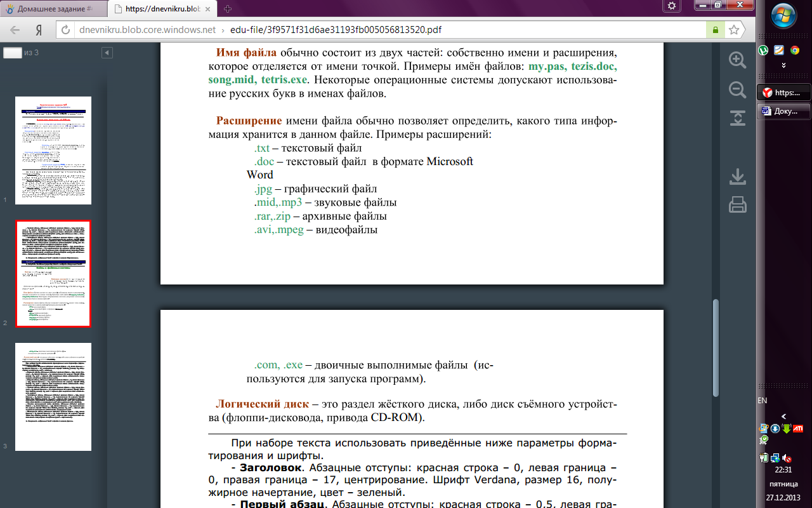Change the EN input language
Image resolution: width=812 pixels, height=508 pixels.
tap(763, 401)
